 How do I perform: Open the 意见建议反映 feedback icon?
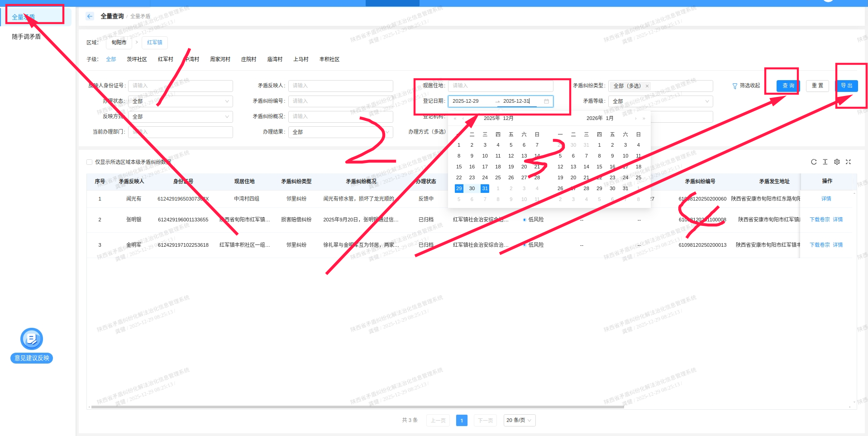(x=32, y=339)
